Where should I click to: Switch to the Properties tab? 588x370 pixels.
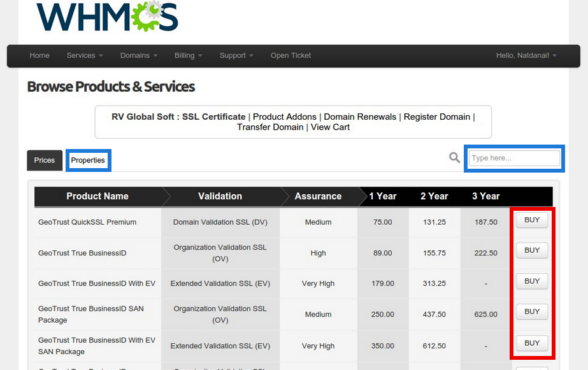click(88, 160)
